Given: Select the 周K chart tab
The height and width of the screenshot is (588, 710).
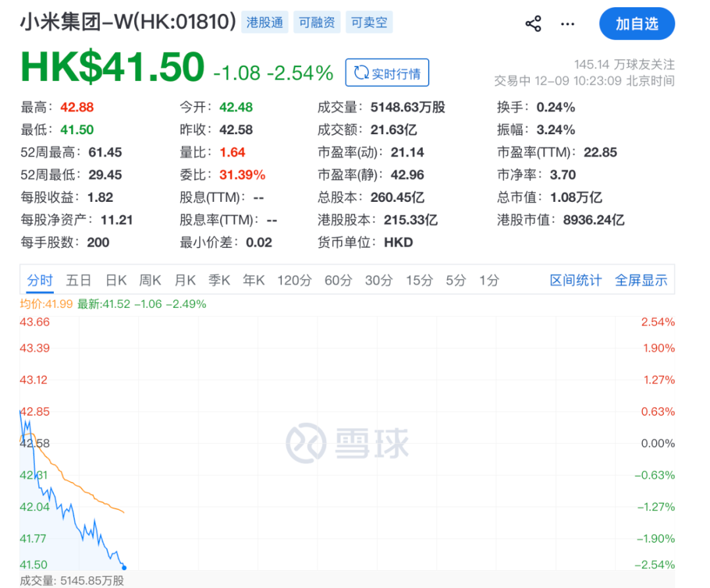Looking at the screenshot, I should pyautogui.click(x=150, y=280).
